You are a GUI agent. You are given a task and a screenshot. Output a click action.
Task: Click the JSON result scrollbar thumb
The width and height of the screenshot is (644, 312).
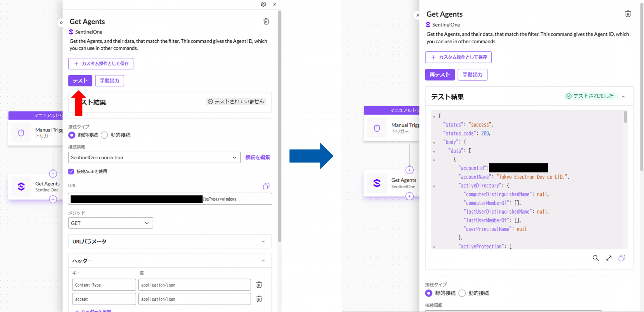tap(625, 117)
